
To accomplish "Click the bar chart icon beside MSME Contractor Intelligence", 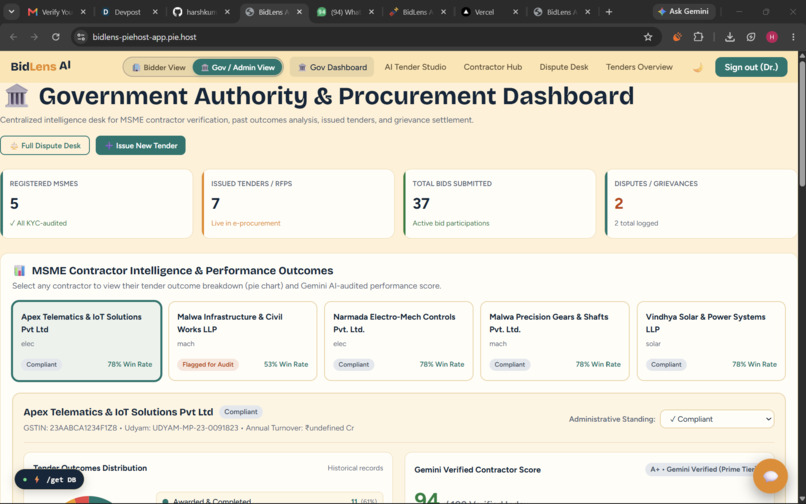I will (20, 271).
